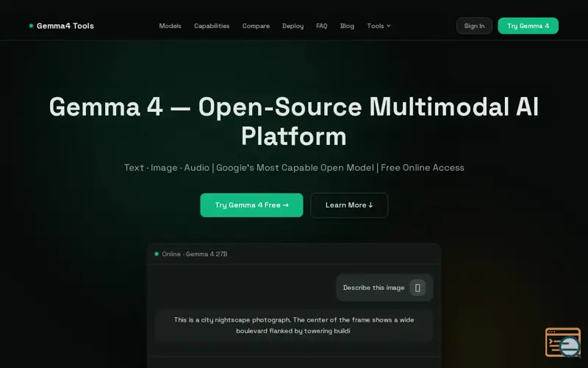Open the Deploy nav link
This screenshot has height=368, width=588.
[293, 26]
